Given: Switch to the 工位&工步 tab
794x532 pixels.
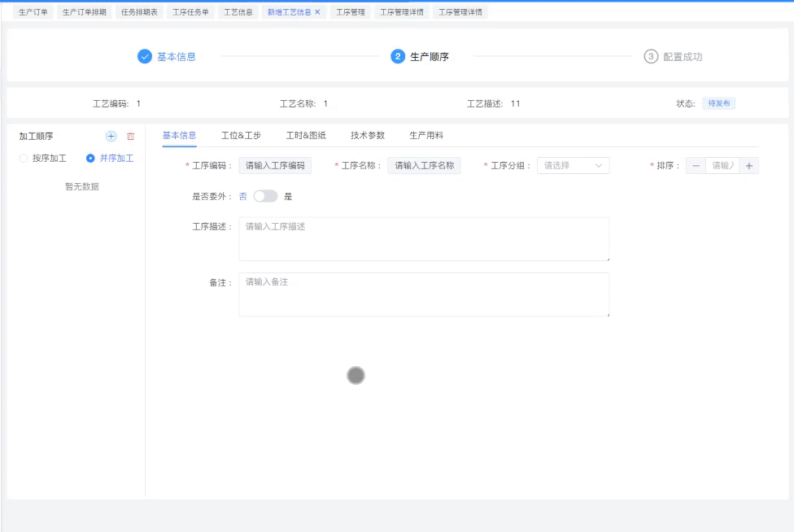Looking at the screenshot, I should (241, 135).
